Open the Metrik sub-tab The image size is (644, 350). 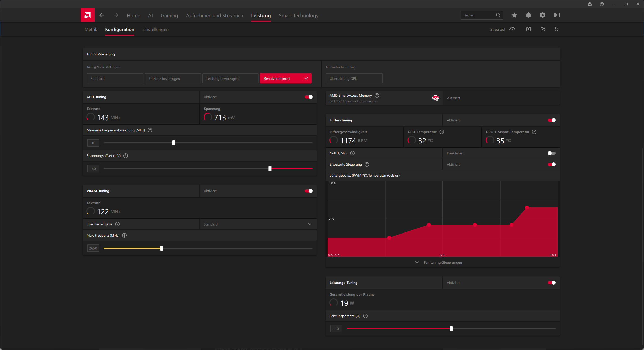click(91, 29)
